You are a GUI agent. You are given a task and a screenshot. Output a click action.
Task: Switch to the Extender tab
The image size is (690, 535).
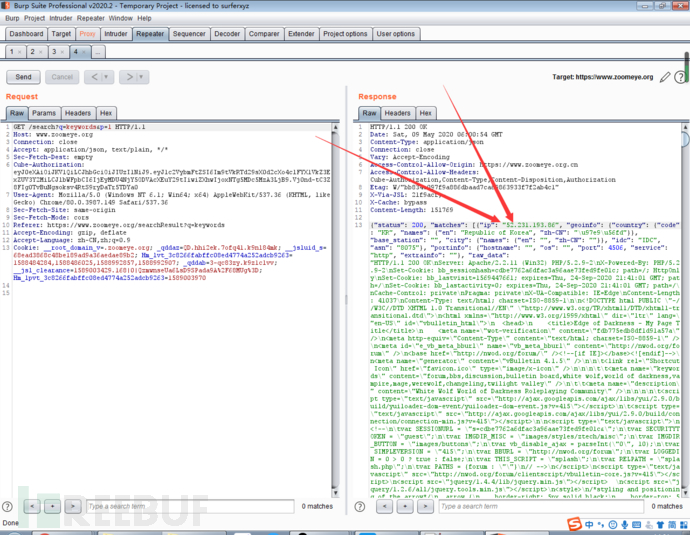click(301, 34)
